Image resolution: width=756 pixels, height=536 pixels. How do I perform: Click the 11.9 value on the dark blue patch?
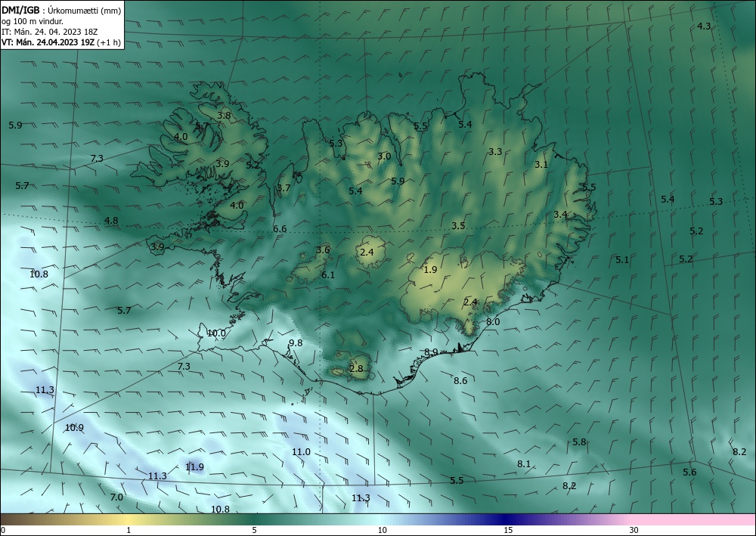pyautogui.click(x=194, y=466)
